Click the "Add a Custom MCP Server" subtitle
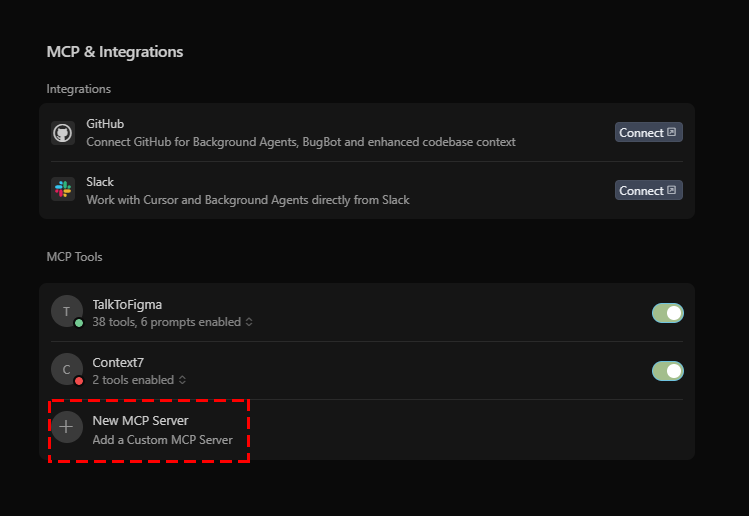This screenshot has width=749, height=516. point(162,440)
